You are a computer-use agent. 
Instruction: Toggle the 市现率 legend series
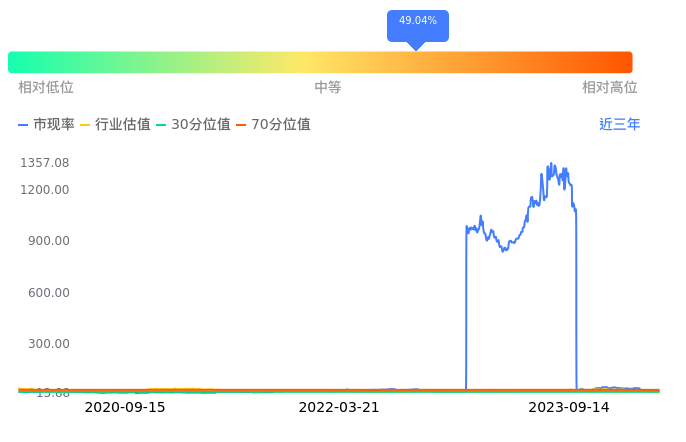pos(47,125)
